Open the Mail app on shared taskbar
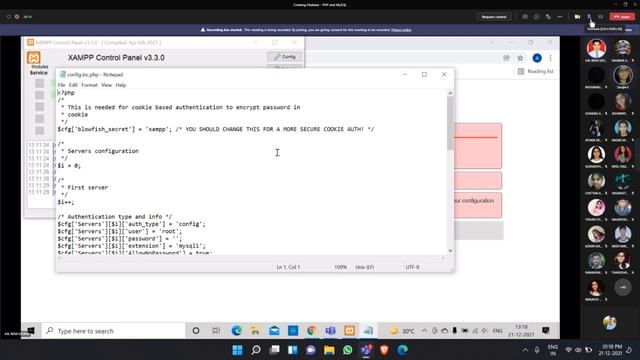This screenshot has width=640, height=360. point(274,331)
